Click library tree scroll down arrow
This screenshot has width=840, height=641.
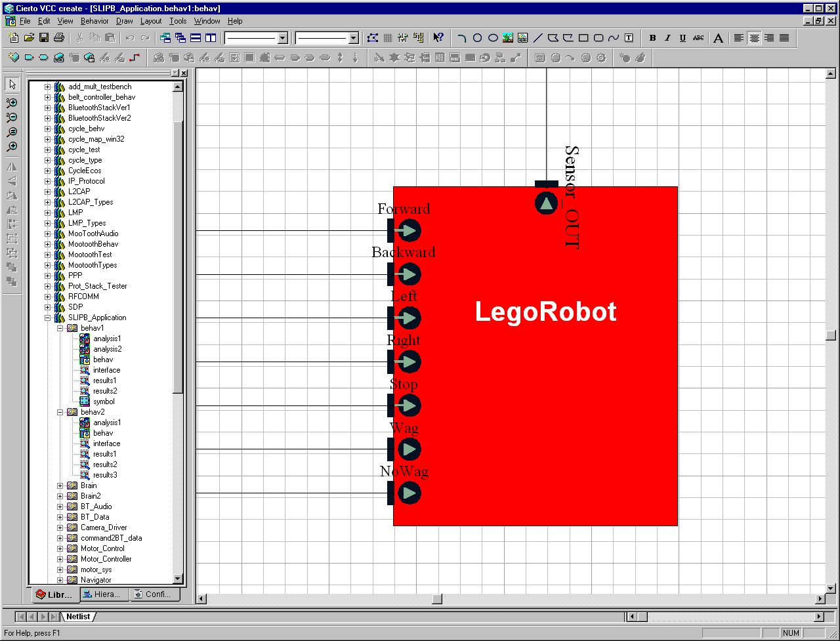[178, 579]
